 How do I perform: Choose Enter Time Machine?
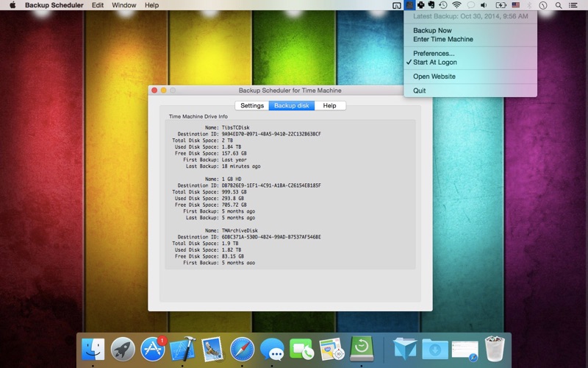[442, 39]
